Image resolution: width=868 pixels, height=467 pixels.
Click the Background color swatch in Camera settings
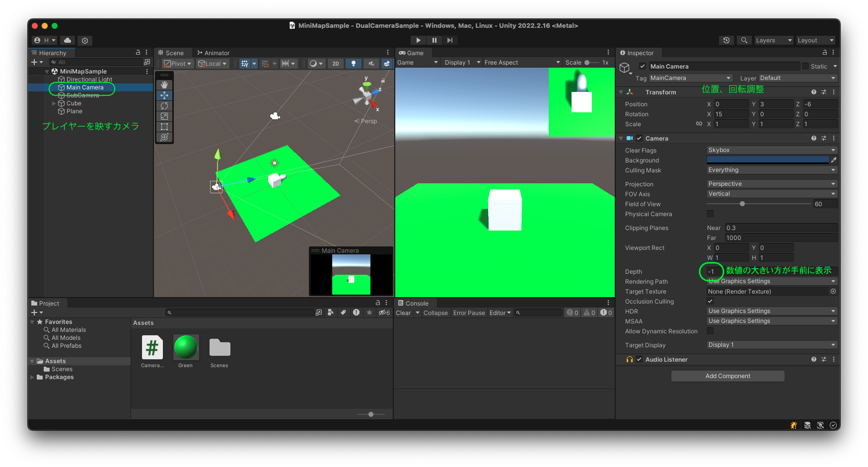click(767, 159)
